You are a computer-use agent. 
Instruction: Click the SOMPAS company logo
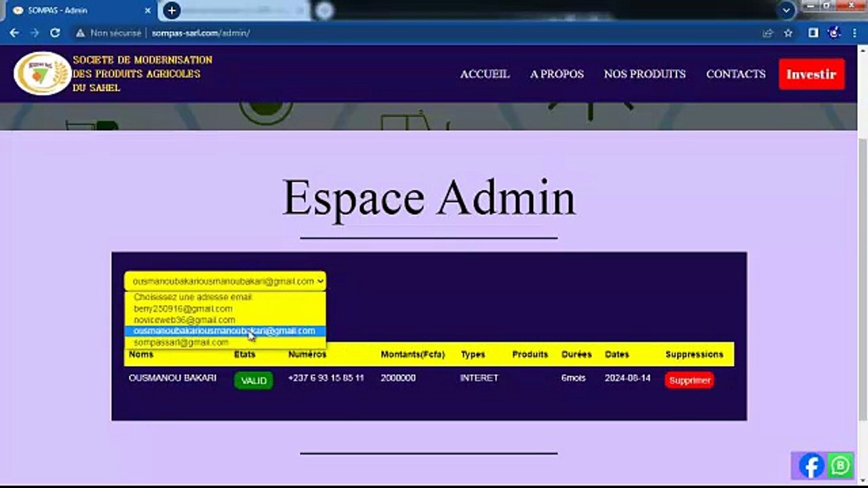(42, 73)
